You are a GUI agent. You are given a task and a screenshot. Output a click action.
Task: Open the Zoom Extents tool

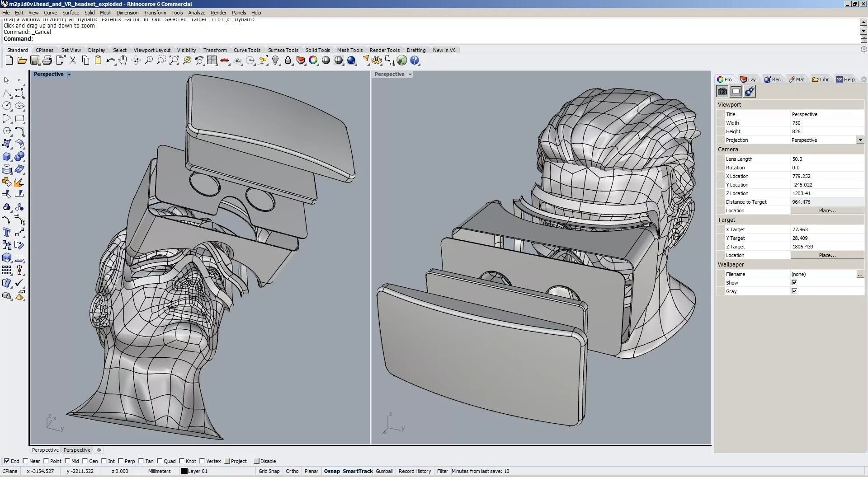coord(174,60)
